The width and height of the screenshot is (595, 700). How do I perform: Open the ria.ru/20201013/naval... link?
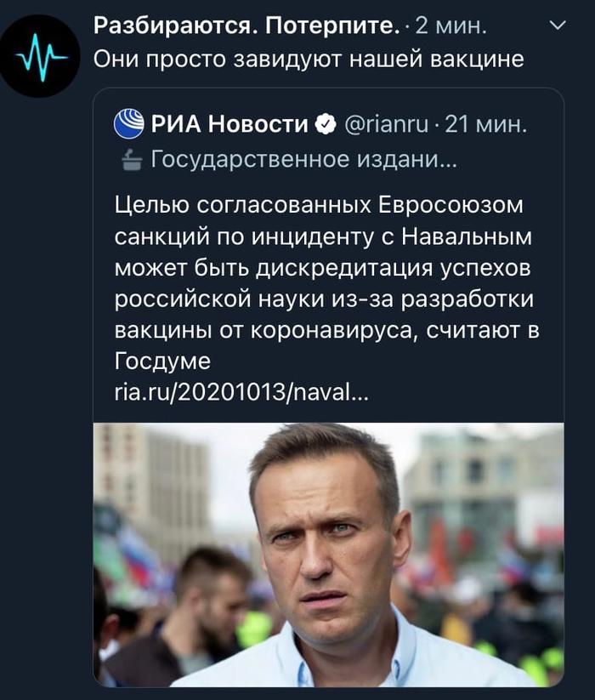241,394
